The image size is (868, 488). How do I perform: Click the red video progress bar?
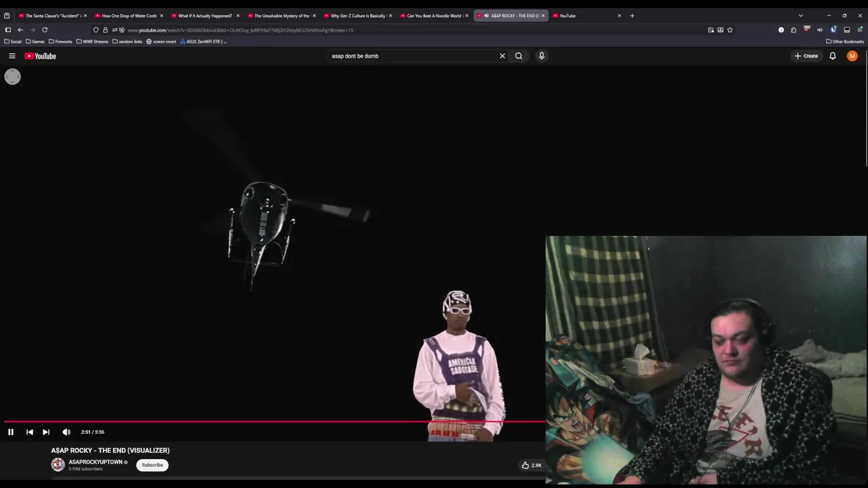[x=273, y=422]
